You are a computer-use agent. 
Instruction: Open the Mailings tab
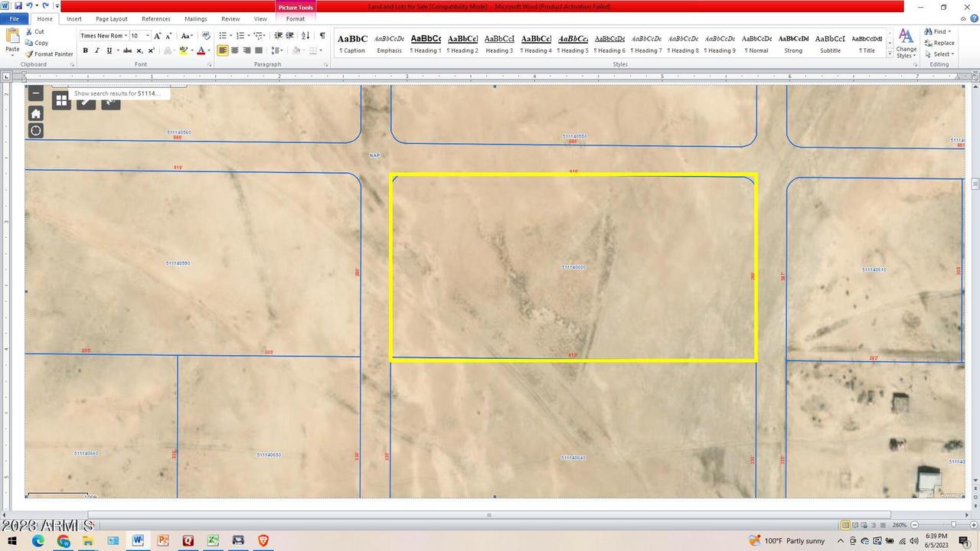point(195,19)
